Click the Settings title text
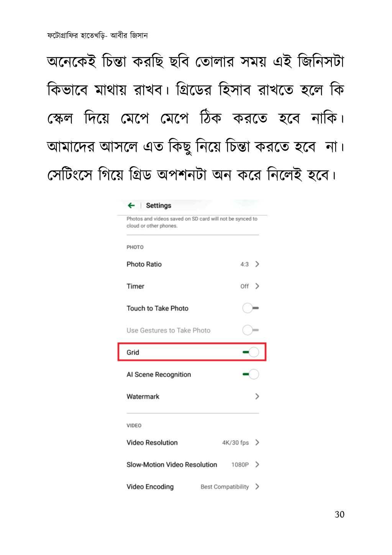 coord(159,206)
